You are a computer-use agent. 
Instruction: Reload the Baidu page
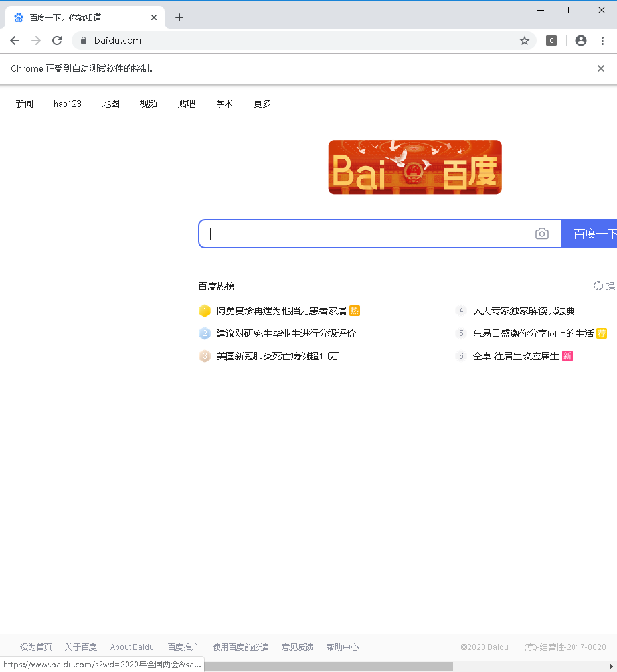coord(57,41)
